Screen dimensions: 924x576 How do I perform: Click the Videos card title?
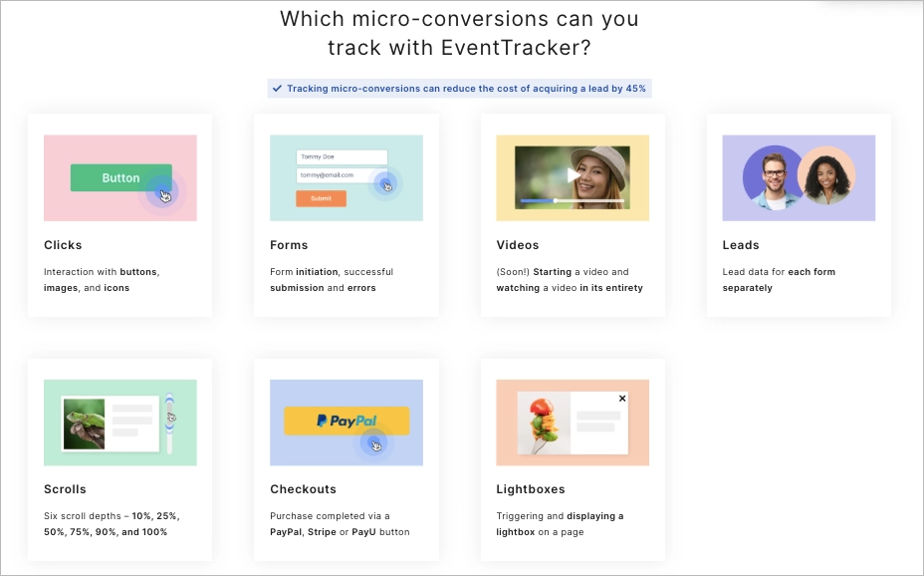pyautogui.click(x=517, y=245)
